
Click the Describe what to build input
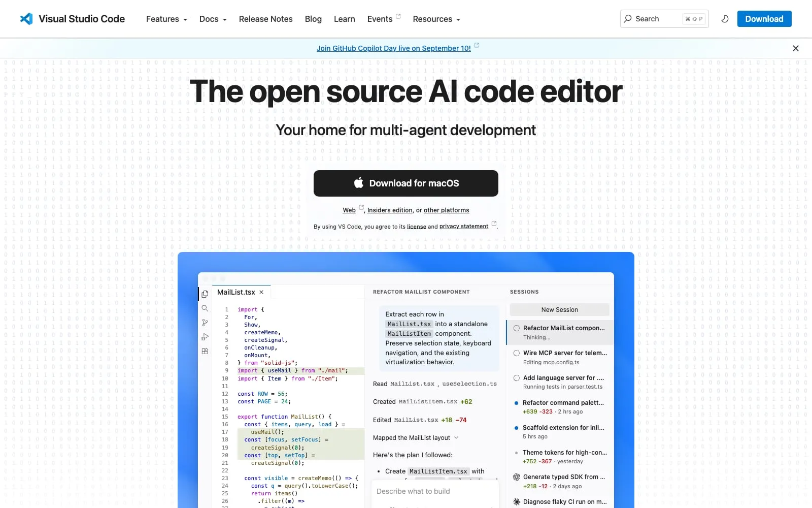click(435, 491)
